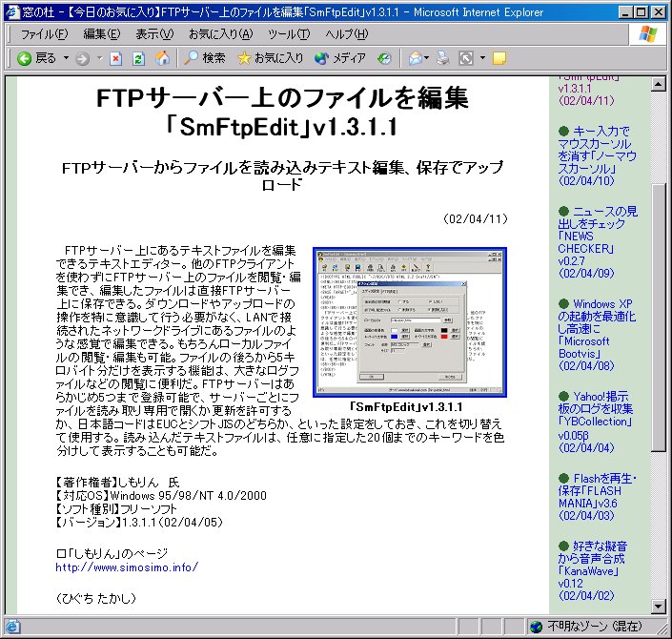Click the Forward arrow icon
This screenshot has height=639, width=672.
tap(82, 58)
